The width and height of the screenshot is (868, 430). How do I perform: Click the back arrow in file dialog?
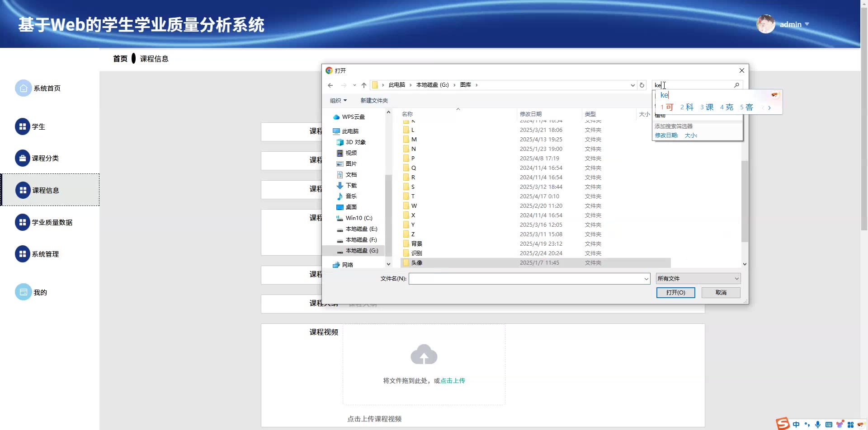(x=330, y=85)
